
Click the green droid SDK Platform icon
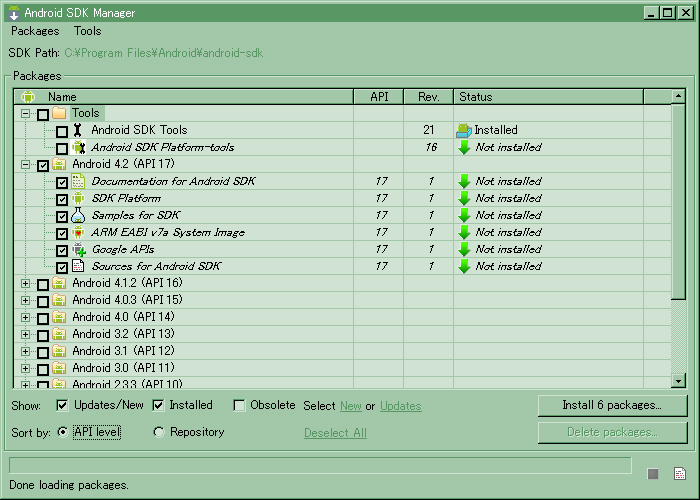click(78, 198)
